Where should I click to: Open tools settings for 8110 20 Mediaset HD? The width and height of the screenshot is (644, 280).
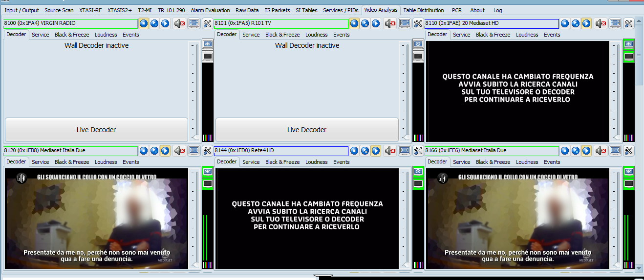[x=628, y=23]
